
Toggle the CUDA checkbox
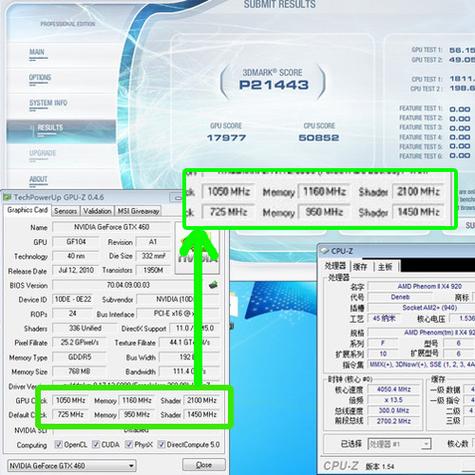96,444
